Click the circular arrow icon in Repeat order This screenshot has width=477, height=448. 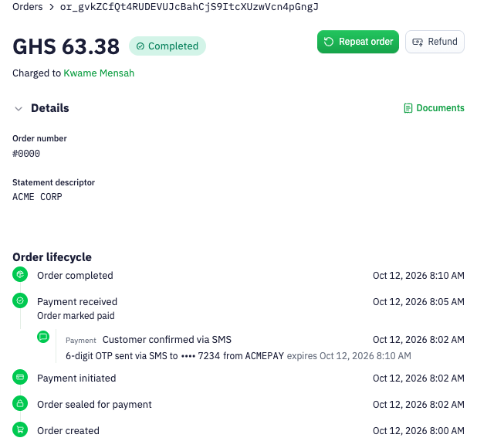pos(329,42)
